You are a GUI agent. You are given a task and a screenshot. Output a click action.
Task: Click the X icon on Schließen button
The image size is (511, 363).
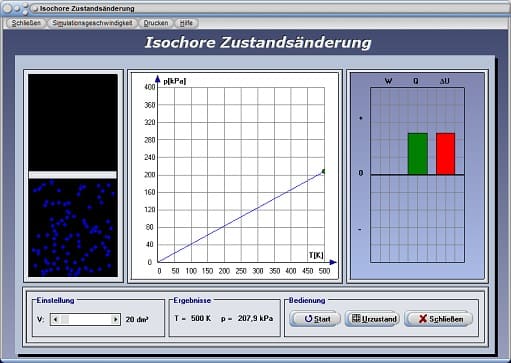point(423,319)
